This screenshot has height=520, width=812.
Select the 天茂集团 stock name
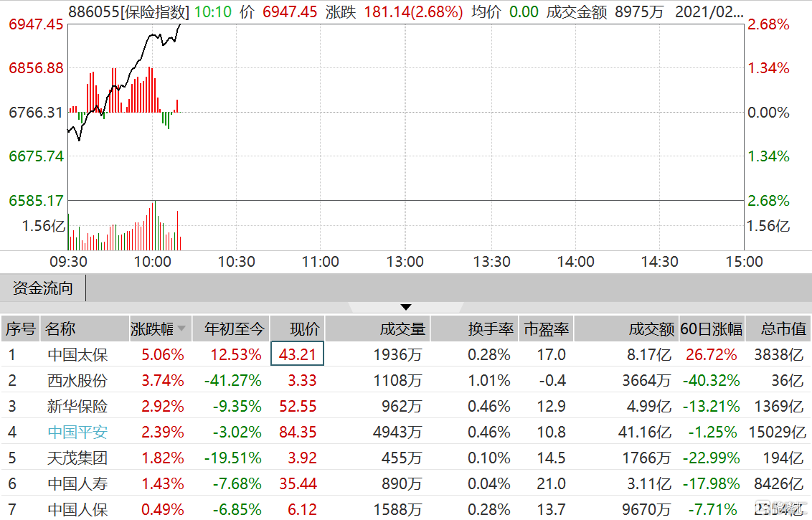(77, 458)
